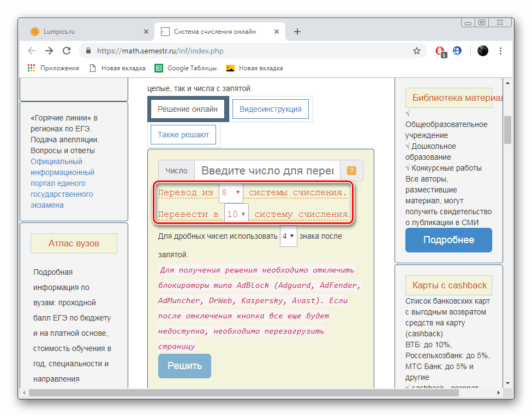The image size is (532, 417).
Task: Go forward with the browser forward arrow
Action: tap(49, 51)
